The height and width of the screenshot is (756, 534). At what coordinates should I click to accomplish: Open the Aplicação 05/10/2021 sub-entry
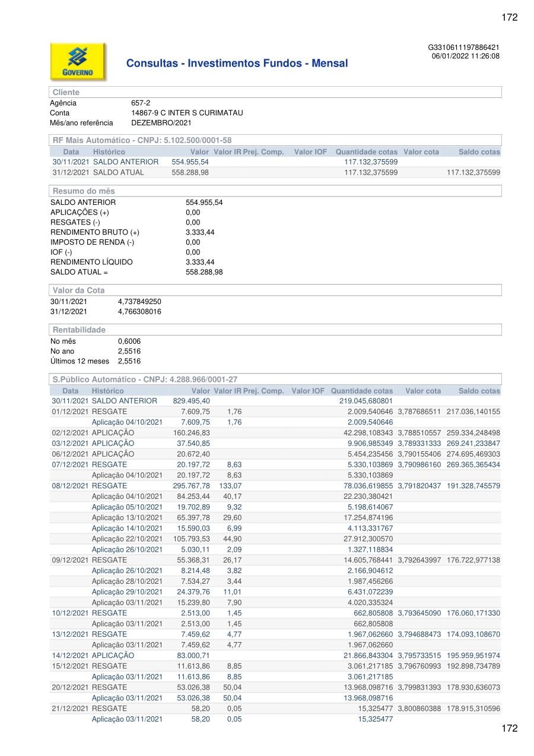(126, 507)
